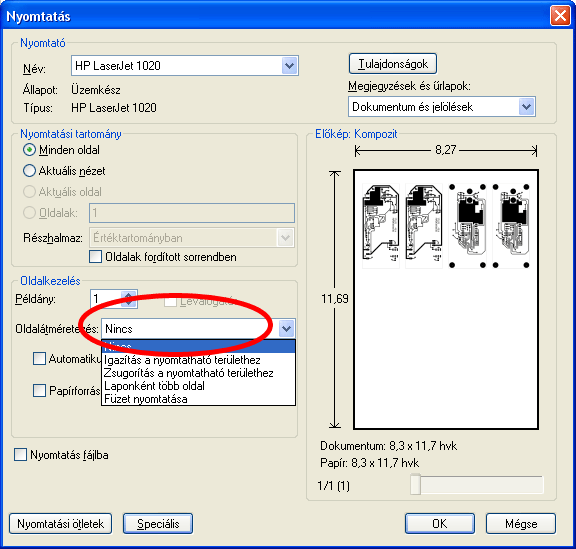
Task: Enable the Papírforrás checkbox
Action: (39, 390)
